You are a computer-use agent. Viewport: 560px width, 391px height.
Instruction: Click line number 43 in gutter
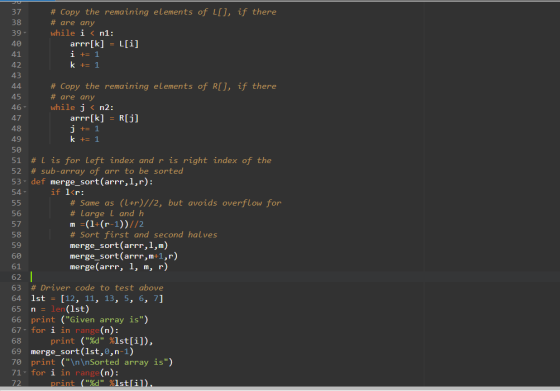(16, 75)
